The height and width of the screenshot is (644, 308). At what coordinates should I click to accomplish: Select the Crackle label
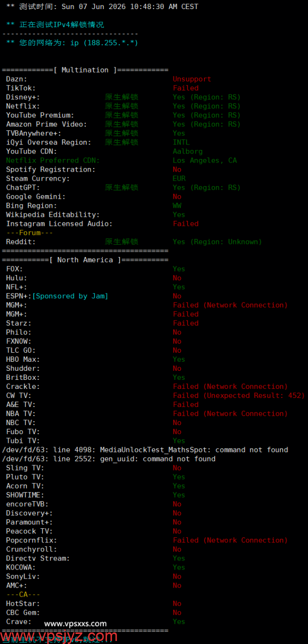[23, 387]
